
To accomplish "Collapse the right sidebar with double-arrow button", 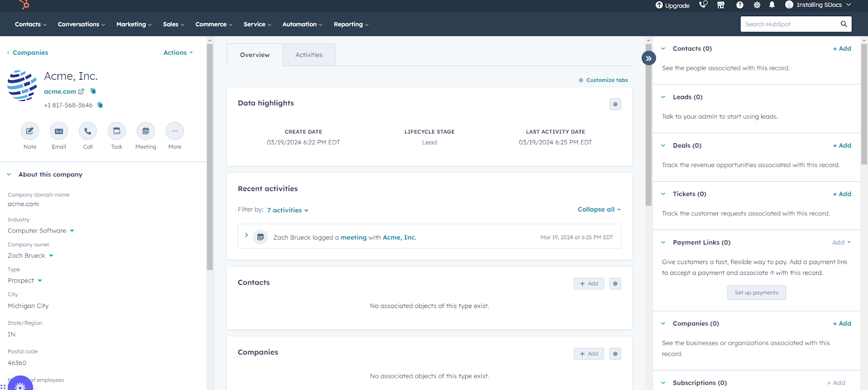I will [x=649, y=58].
